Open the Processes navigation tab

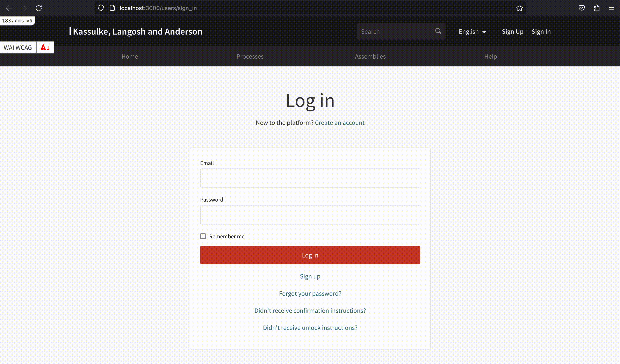tap(250, 57)
